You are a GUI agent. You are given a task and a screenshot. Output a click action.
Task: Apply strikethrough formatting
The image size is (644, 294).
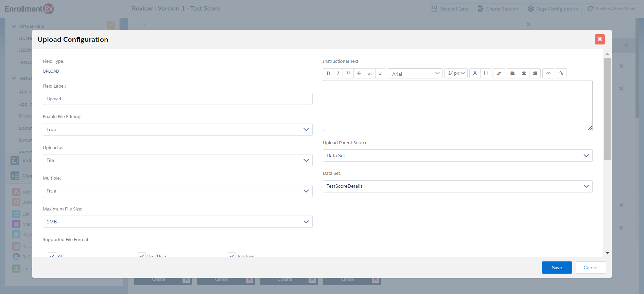pyautogui.click(x=359, y=73)
